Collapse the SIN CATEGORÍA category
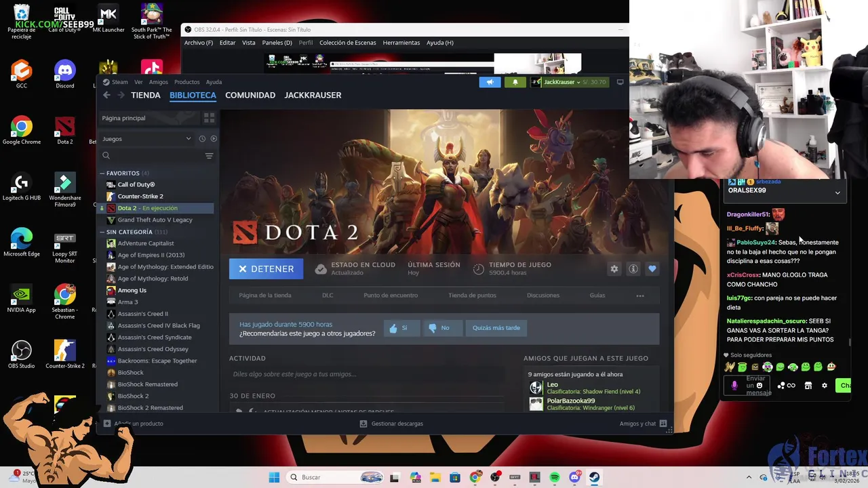 102,232
